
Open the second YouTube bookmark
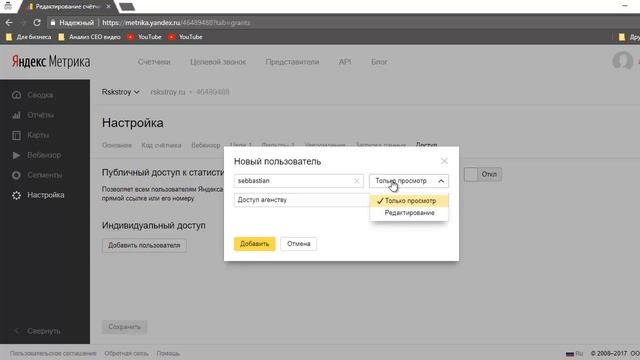coord(185,37)
